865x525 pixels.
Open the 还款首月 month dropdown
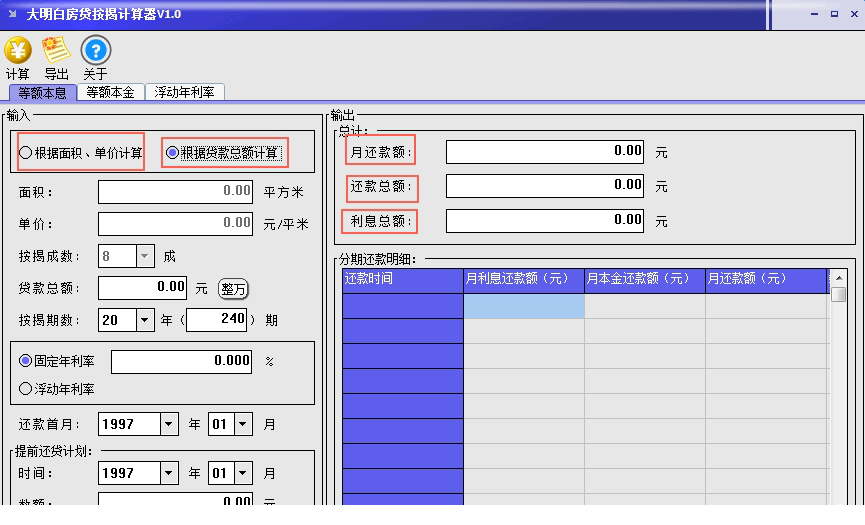[x=244, y=424]
